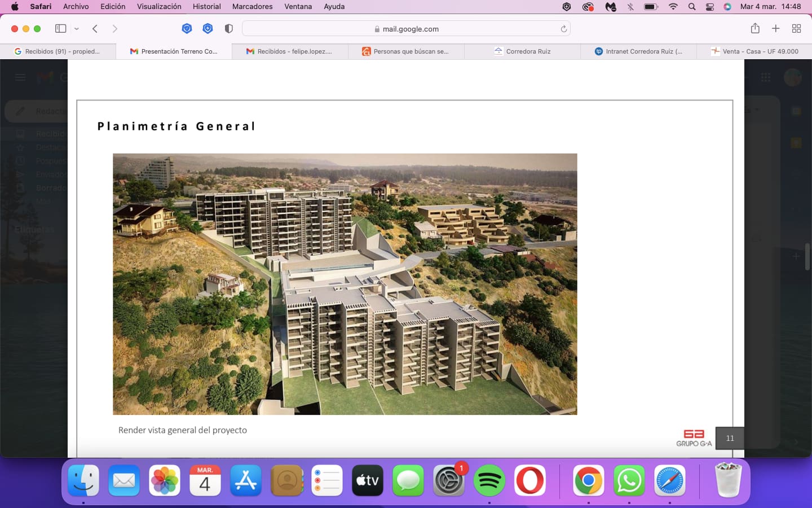The height and width of the screenshot is (508, 812).
Task: Open Mail from the Dock
Action: pyautogui.click(x=124, y=480)
